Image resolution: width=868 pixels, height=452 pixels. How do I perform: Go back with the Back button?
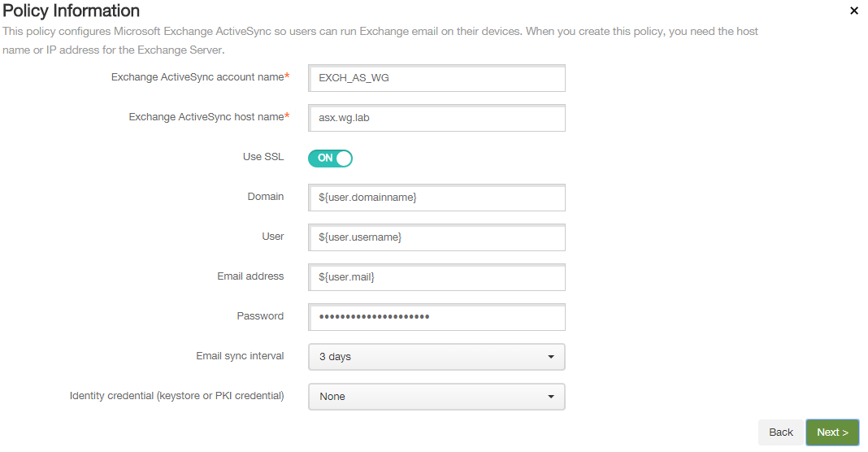point(780,432)
